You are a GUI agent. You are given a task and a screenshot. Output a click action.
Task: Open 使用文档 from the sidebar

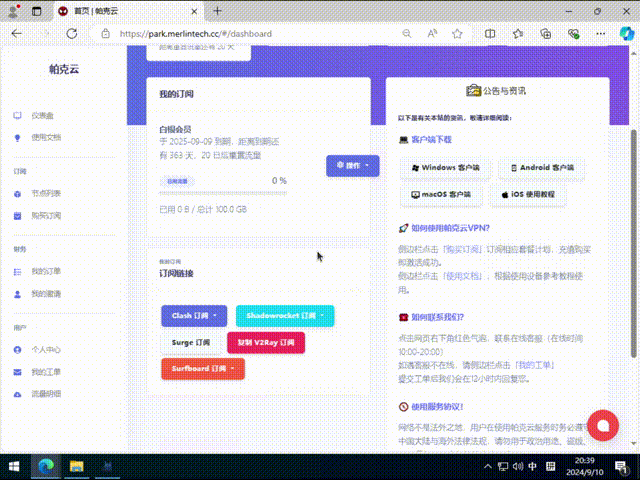(x=45, y=138)
